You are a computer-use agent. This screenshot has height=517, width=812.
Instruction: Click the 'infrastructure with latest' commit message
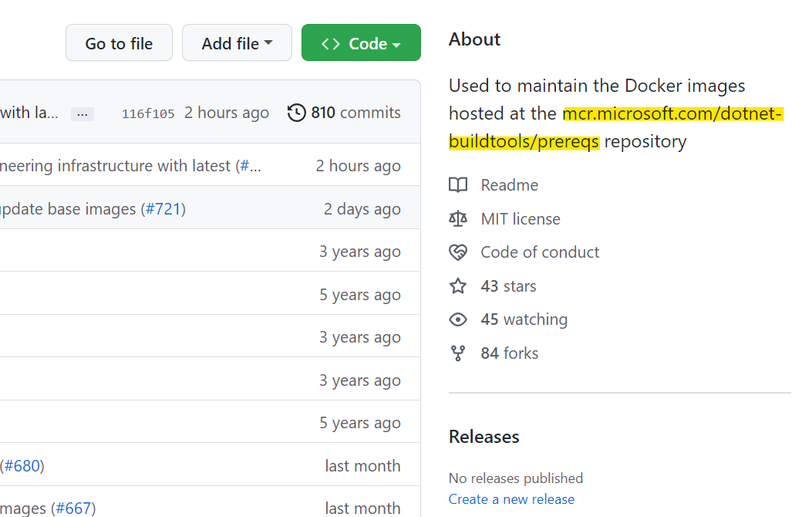[115, 166]
